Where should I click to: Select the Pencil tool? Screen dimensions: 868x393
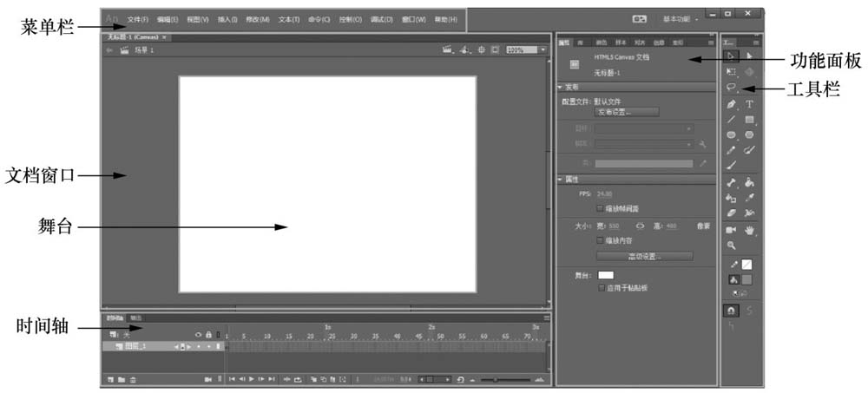click(731, 150)
